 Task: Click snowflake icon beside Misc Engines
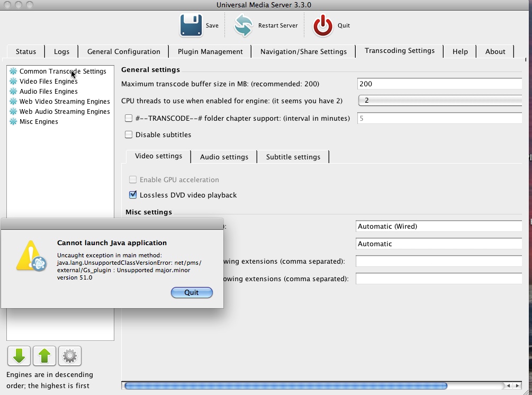click(13, 121)
